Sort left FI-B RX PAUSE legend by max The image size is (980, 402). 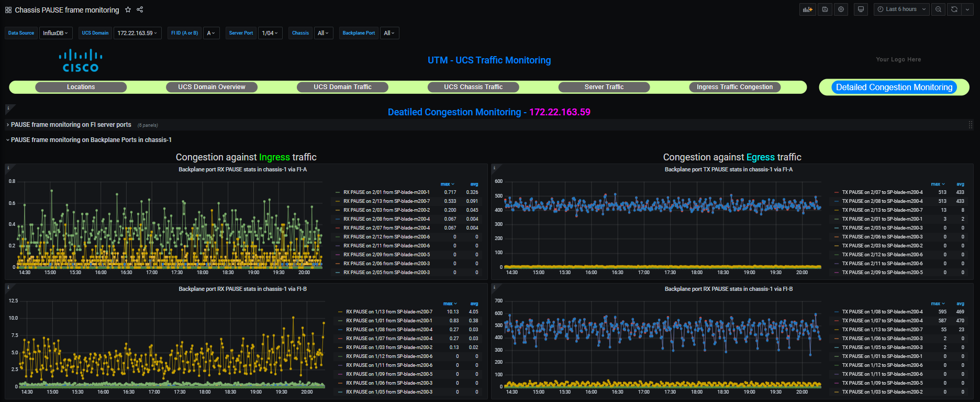[x=450, y=303]
